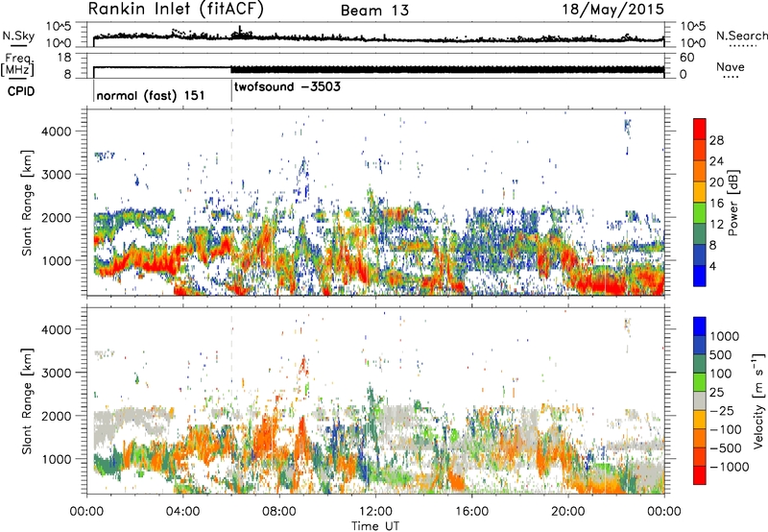Click the gray segment of Velocity colorbar
Image resolution: width=768 pixels, height=532 pixels.
click(x=700, y=400)
